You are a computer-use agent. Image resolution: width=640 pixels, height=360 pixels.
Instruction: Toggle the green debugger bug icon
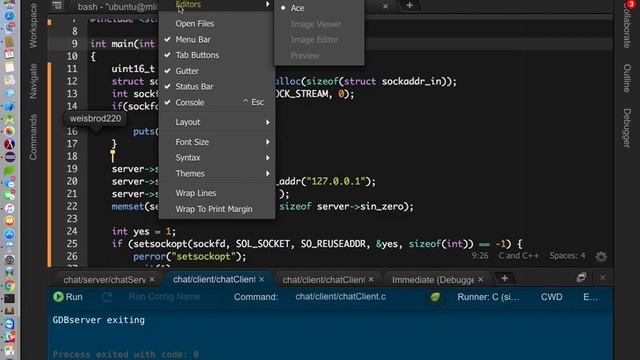pos(435,297)
